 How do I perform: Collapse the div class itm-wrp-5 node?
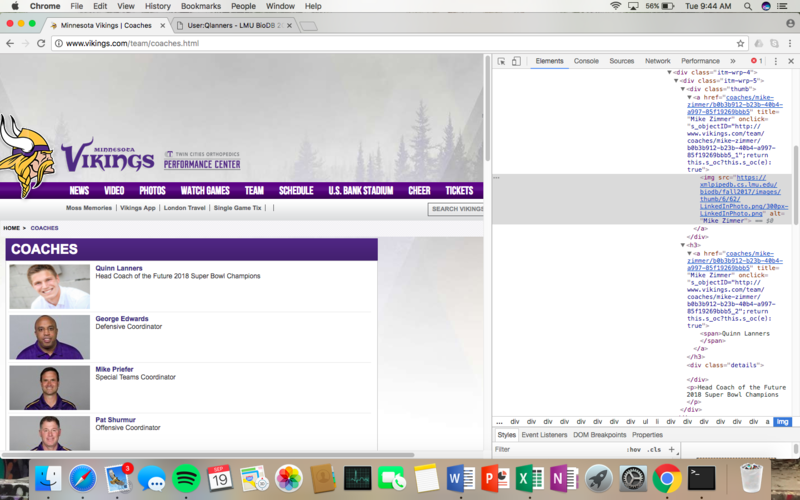click(676, 81)
